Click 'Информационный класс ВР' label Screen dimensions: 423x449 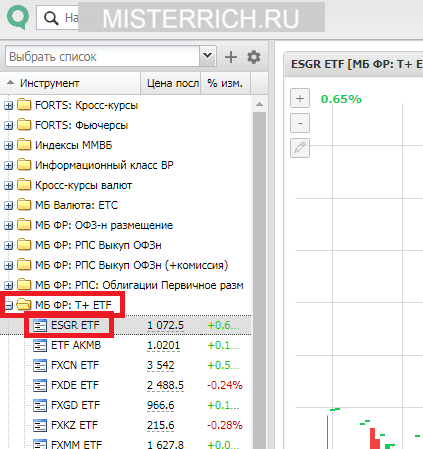(x=104, y=165)
